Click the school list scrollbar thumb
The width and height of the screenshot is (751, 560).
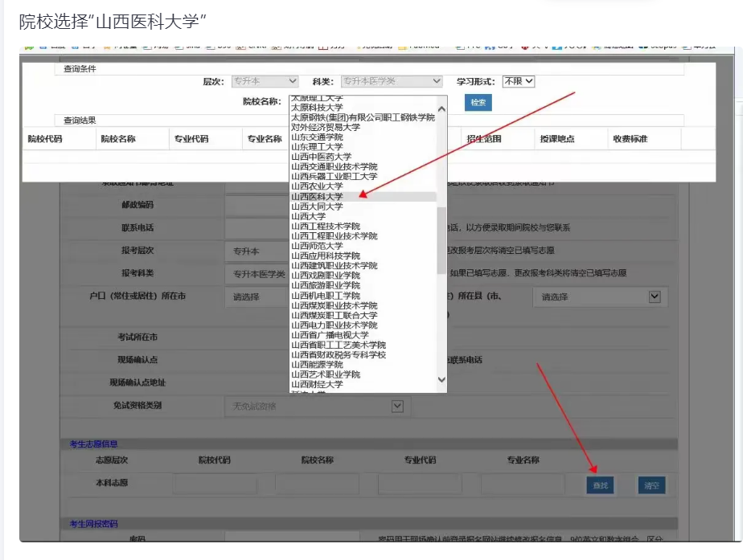pos(441,240)
